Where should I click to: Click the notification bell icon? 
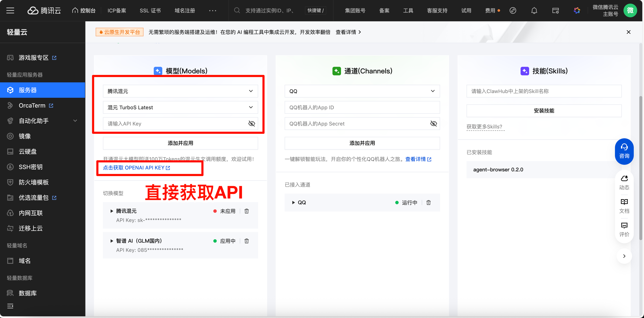[534, 10]
